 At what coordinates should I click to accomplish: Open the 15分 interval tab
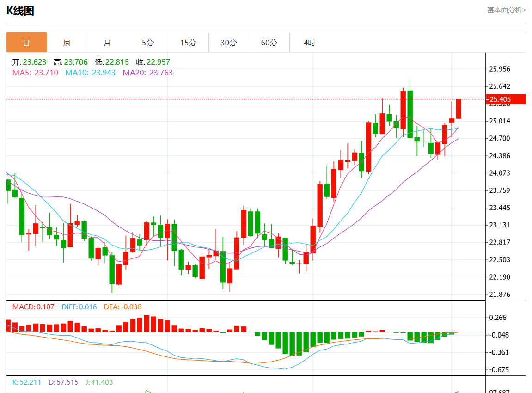point(188,43)
